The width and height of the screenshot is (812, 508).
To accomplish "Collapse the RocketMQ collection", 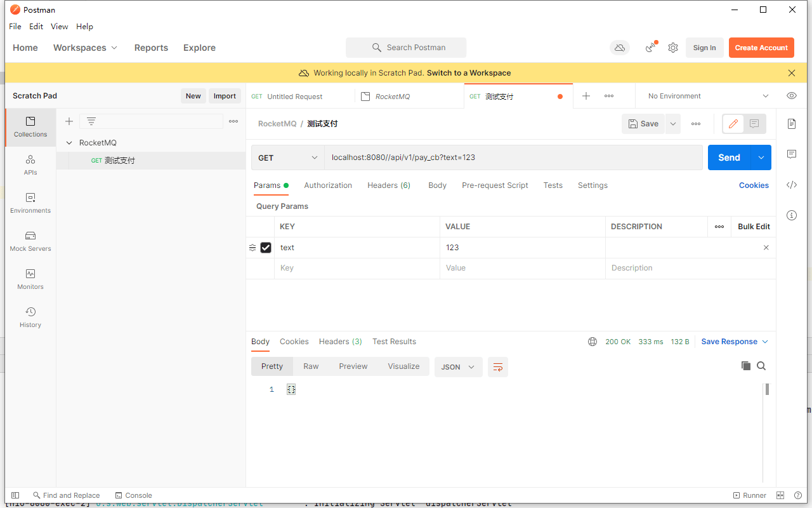I will click(x=69, y=143).
